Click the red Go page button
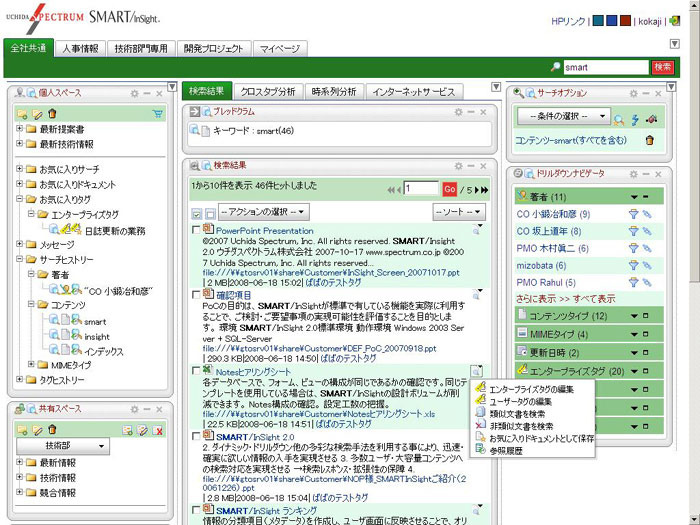This screenshot has height=525, width=700. pyautogui.click(x=450, y=189)
